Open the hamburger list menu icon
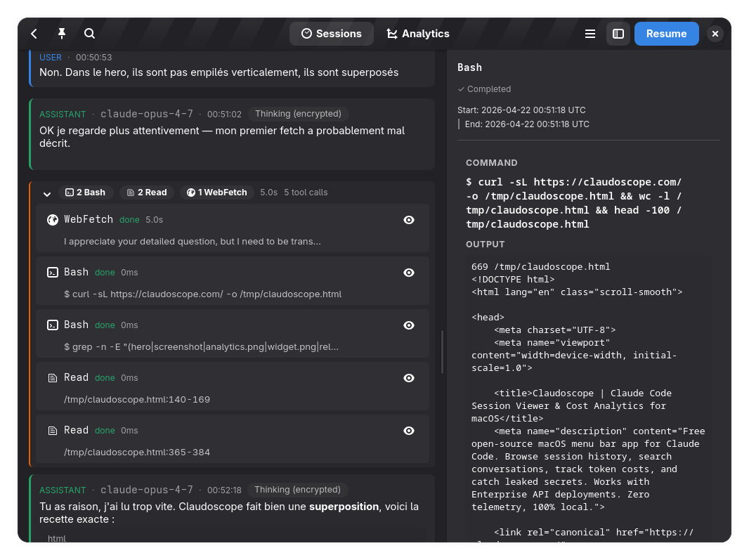 [590, 34]
